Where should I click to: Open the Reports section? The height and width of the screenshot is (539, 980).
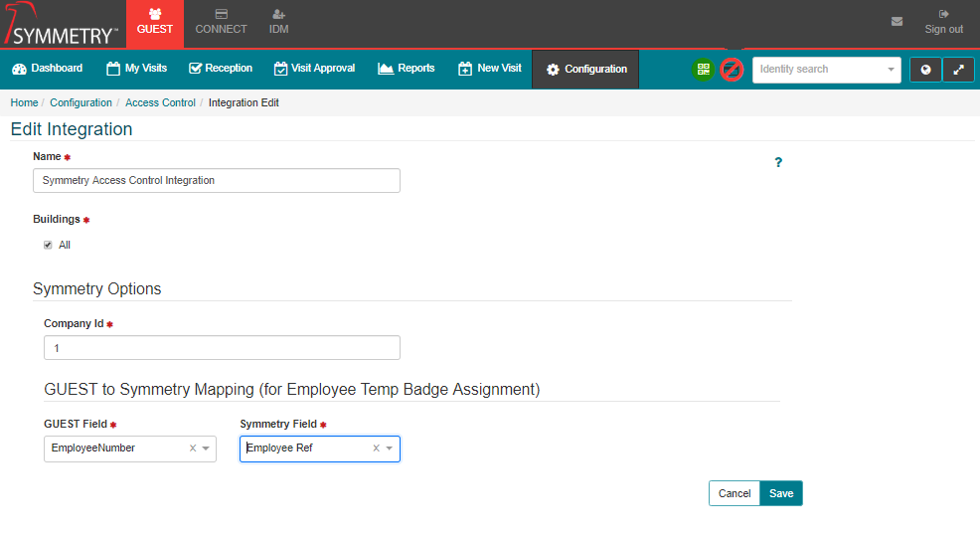click(407, 69)
